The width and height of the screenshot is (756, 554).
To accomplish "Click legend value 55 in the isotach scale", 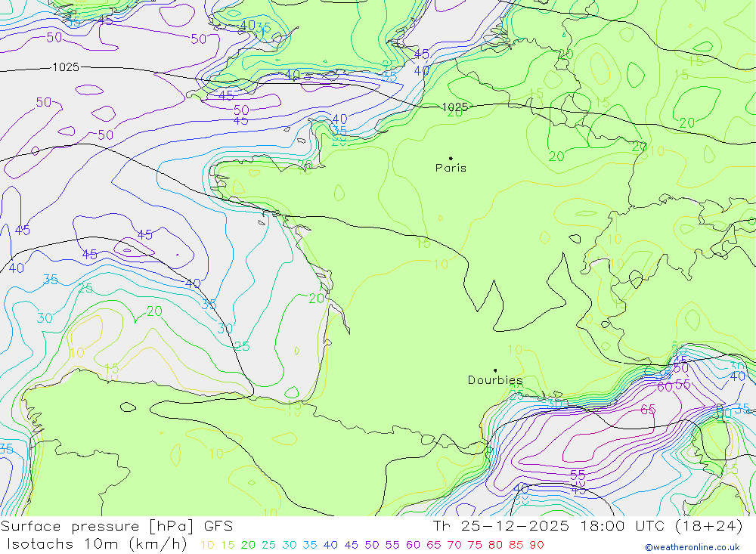I will point(392,545).
